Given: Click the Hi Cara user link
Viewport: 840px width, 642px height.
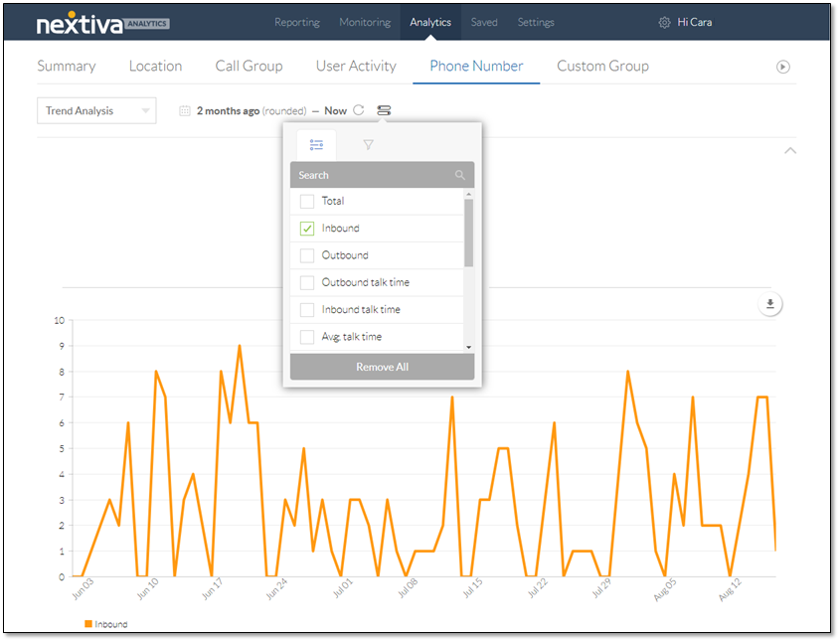Looking at the screenshot, I should pyautogui.click(x=694, y=23).
